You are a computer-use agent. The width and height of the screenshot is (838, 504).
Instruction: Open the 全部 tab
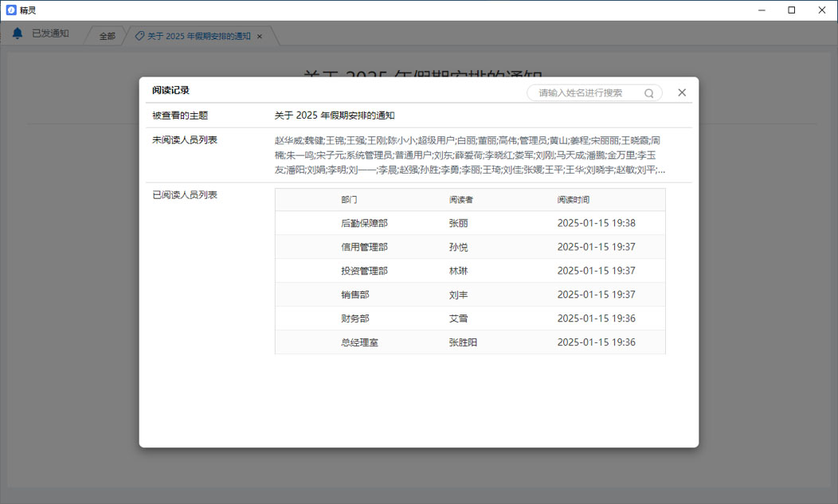(107, 37)
